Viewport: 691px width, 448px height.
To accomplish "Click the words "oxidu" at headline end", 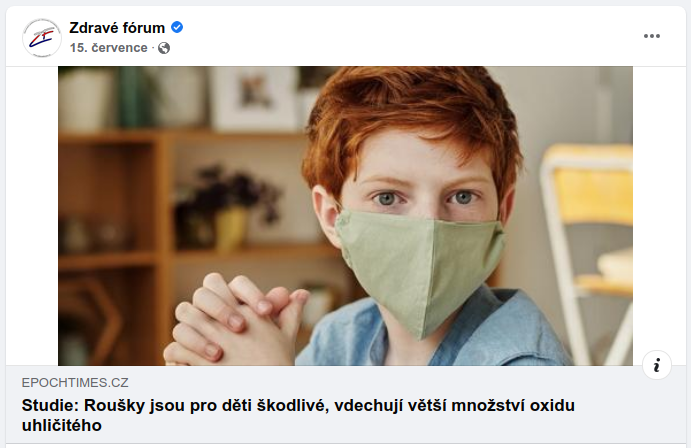I will click(x=552, y=405).
